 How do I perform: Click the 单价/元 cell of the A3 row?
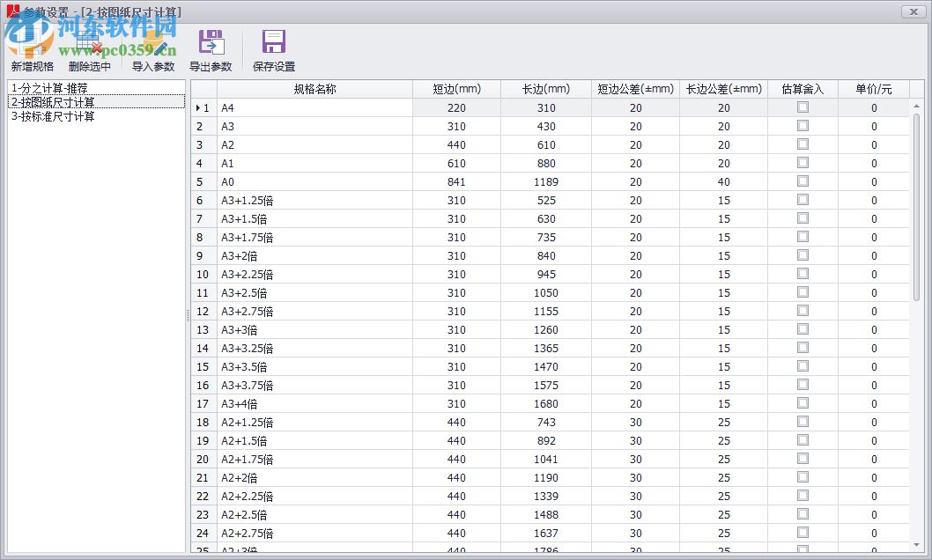click(873, 126)
